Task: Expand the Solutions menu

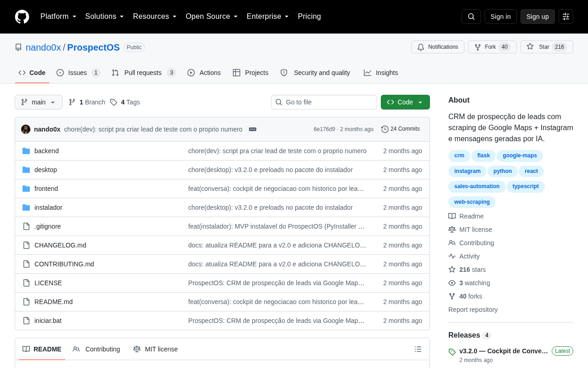Action: pyautogui.click(x=105, y=17)
